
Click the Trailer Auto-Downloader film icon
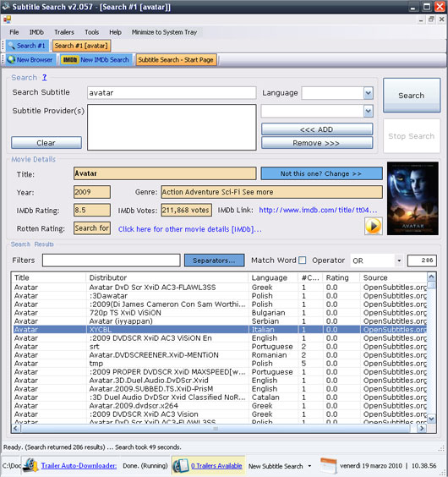coord(30,465)
